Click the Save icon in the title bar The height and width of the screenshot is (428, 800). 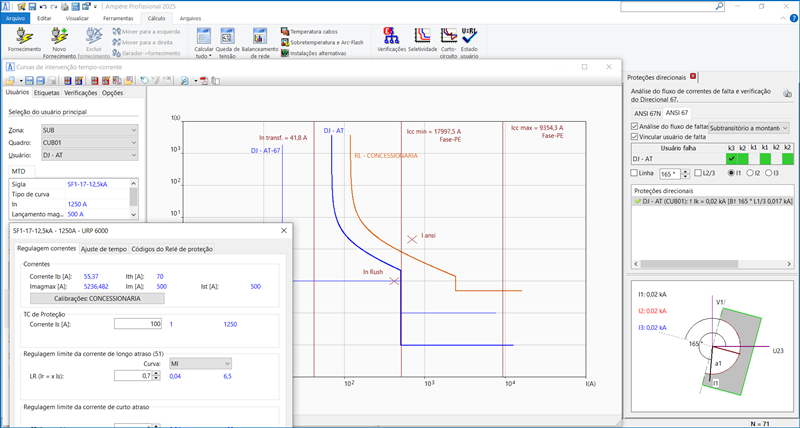coord(32,7)
